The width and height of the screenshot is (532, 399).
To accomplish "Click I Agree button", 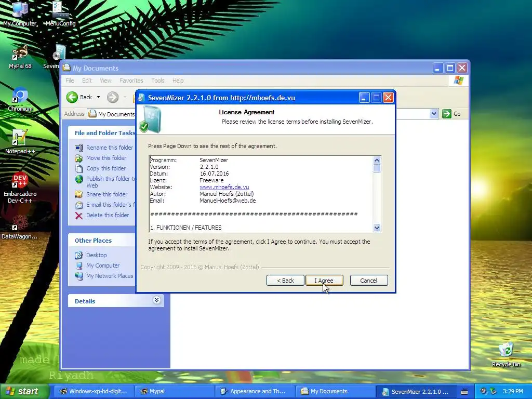I will click(x=324, y=280).
